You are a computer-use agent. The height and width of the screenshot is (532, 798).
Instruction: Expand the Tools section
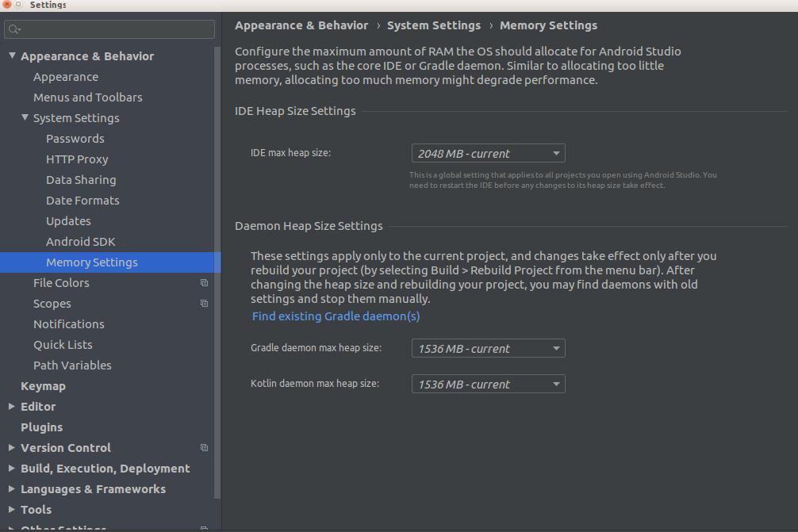point(10,509)
